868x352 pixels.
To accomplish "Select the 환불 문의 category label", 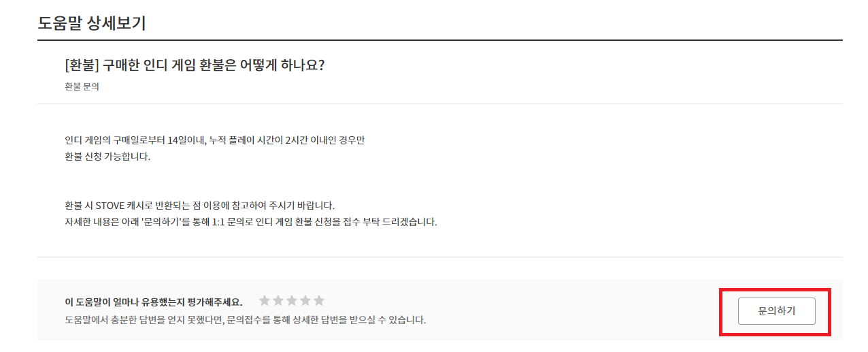I will (82, 86).
